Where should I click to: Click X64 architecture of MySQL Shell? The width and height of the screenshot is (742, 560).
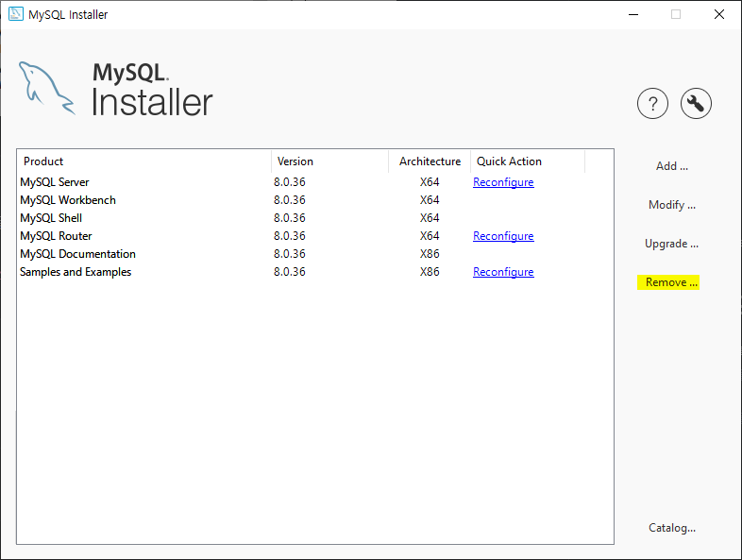[430, 218]
